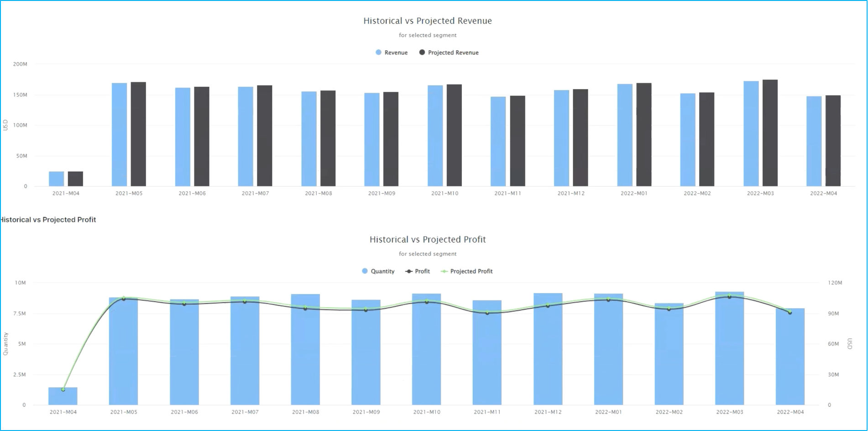Click the dark Projected Revenue bar for 2021-M05
This screenshot has width=868, height=431.
coord(138,134)
